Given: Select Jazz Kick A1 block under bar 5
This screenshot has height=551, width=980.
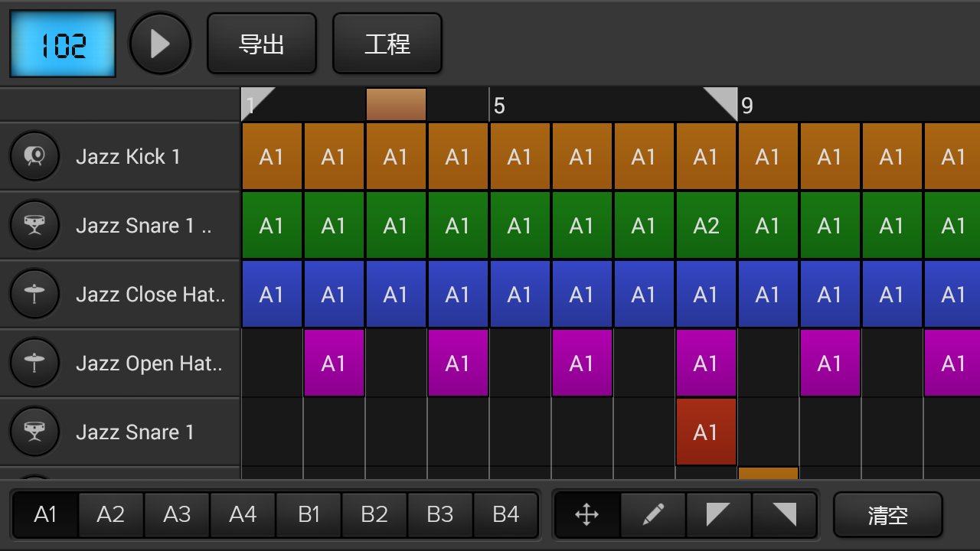Looking at the screenshot, I should tap(520, 156).
